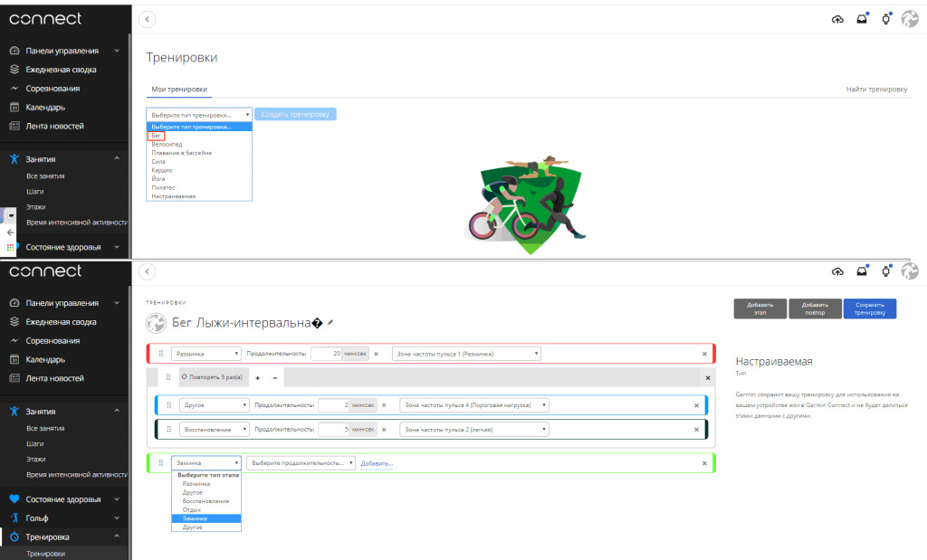Open Шаги in the lower sidebar
Image resolution: width=927 pixels, height=560 pixels.
(35, 443)
